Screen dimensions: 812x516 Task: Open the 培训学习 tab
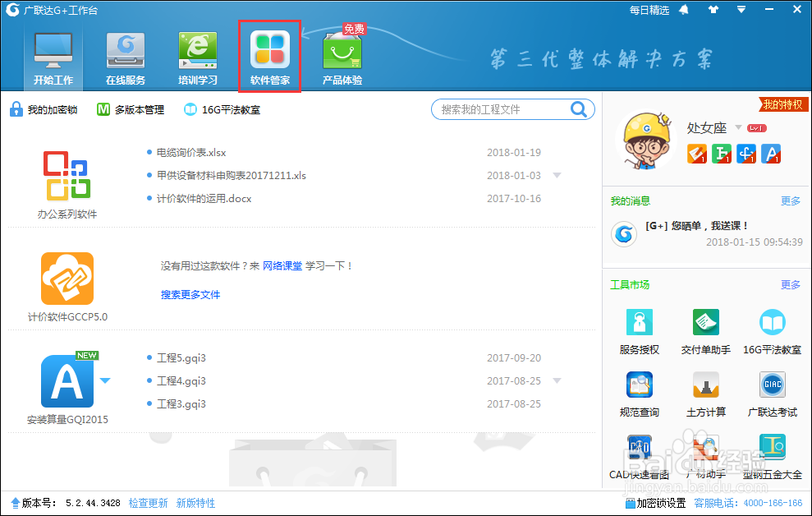(197, 58)
